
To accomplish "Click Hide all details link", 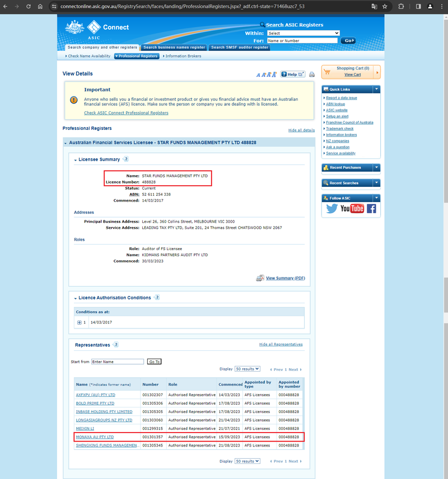I will (301, 130).
